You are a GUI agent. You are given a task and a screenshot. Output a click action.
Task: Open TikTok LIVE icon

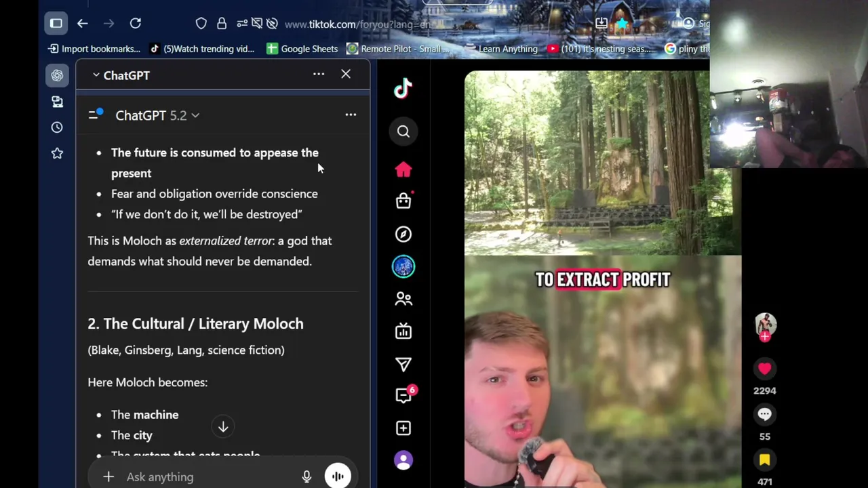[403, 331]
